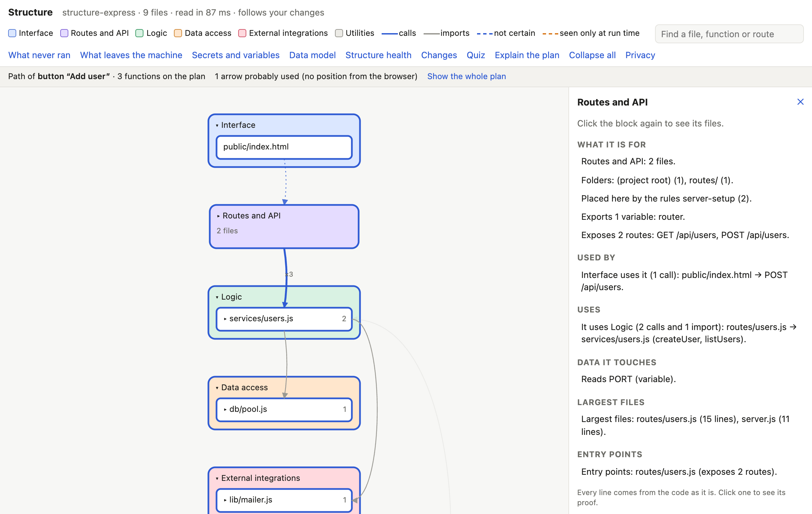
Task: Click the 'Largest files' line
Action: (x=685, y=425)
